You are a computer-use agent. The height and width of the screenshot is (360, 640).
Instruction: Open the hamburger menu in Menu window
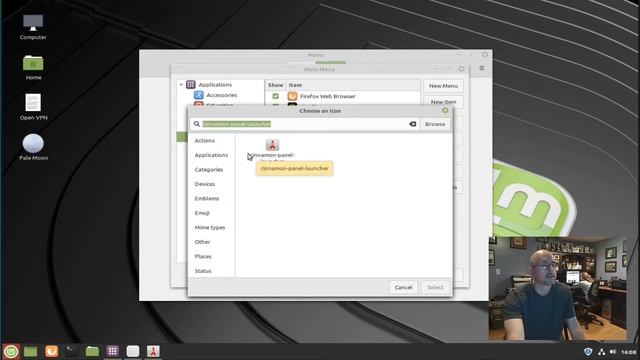tap(482, 68)
